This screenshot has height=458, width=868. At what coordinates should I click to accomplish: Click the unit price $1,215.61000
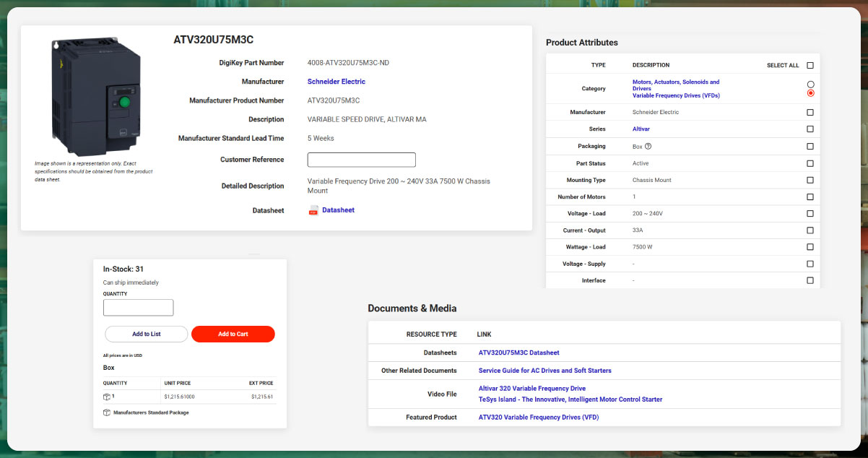[x=180, y=397]
